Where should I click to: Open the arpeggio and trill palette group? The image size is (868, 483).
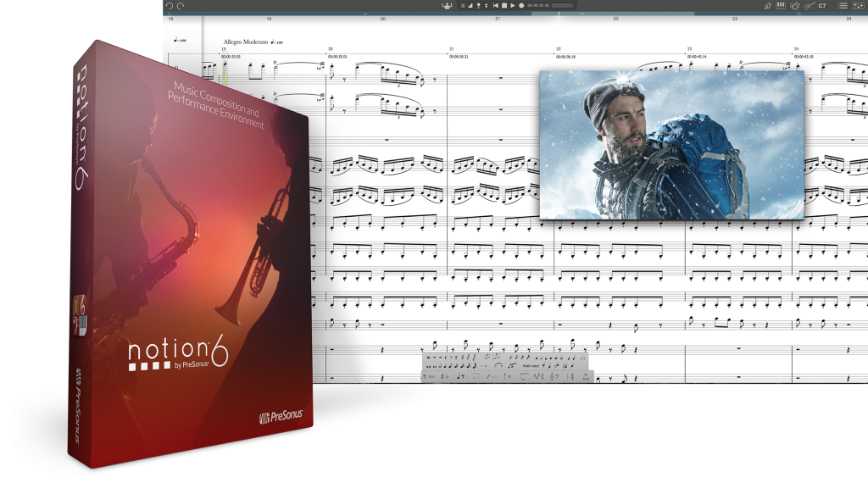pos(507,376)
